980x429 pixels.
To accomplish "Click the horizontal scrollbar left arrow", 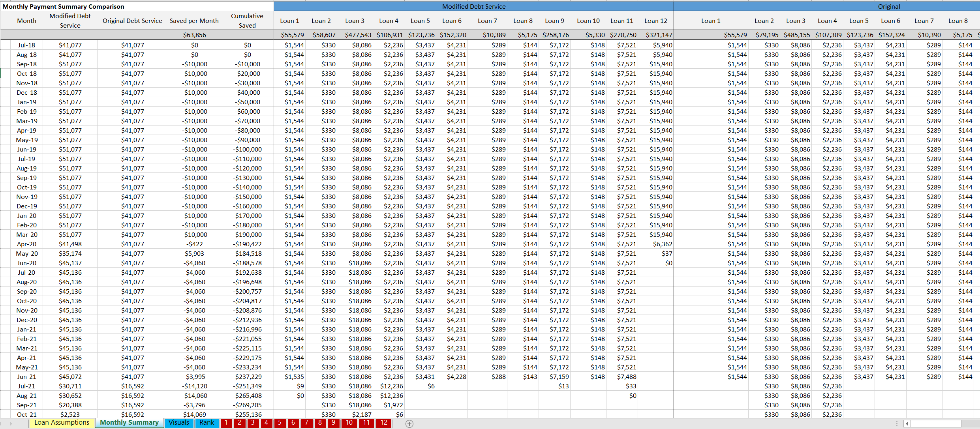I will click(x=907, y=423).
